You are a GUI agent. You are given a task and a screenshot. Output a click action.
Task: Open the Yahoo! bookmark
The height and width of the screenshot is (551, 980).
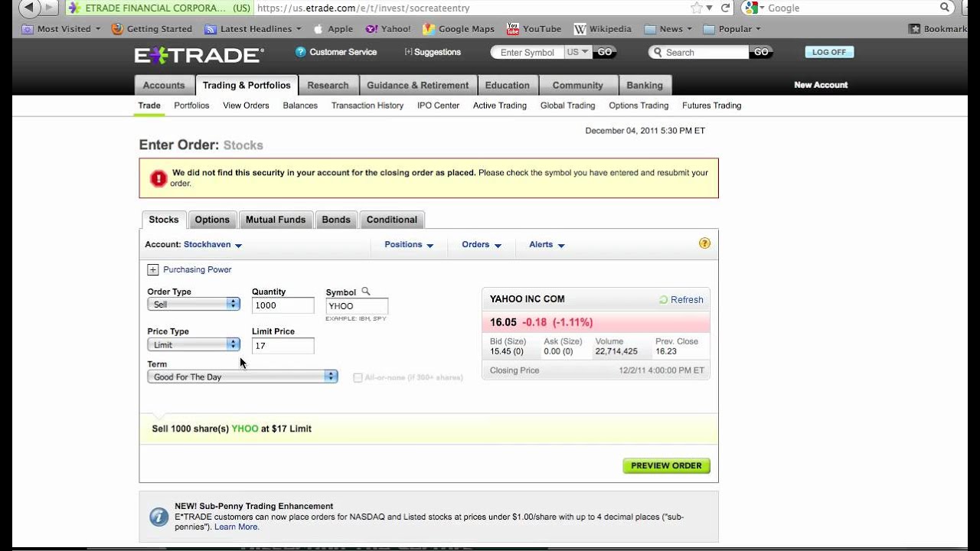(x=388, y=29)
